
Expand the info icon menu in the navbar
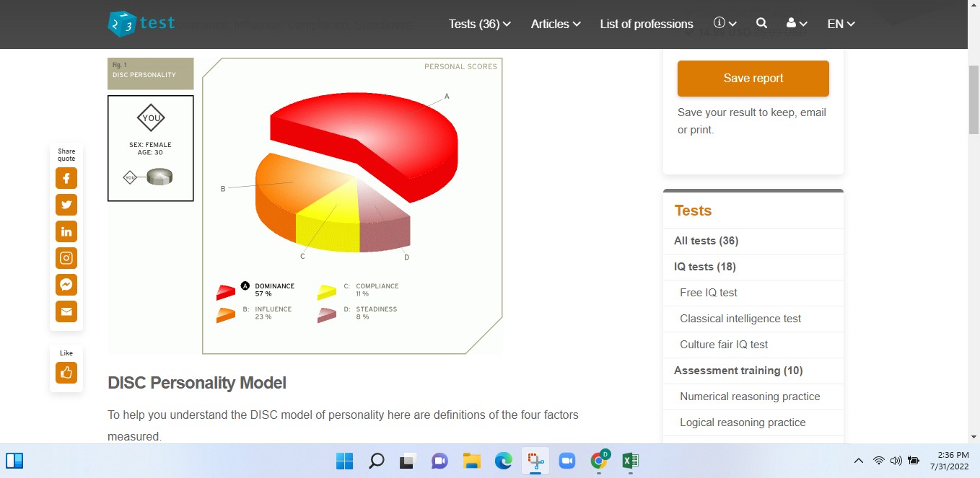(724, 22)
